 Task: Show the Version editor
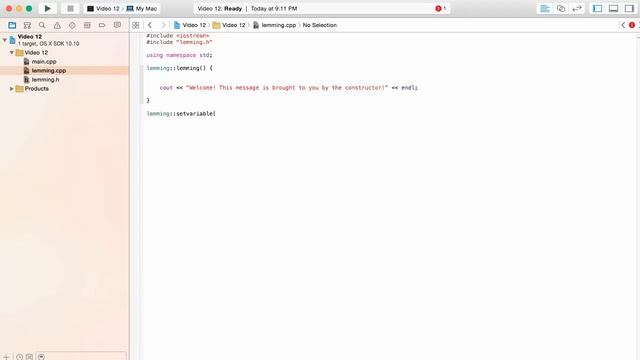(577, 9)
